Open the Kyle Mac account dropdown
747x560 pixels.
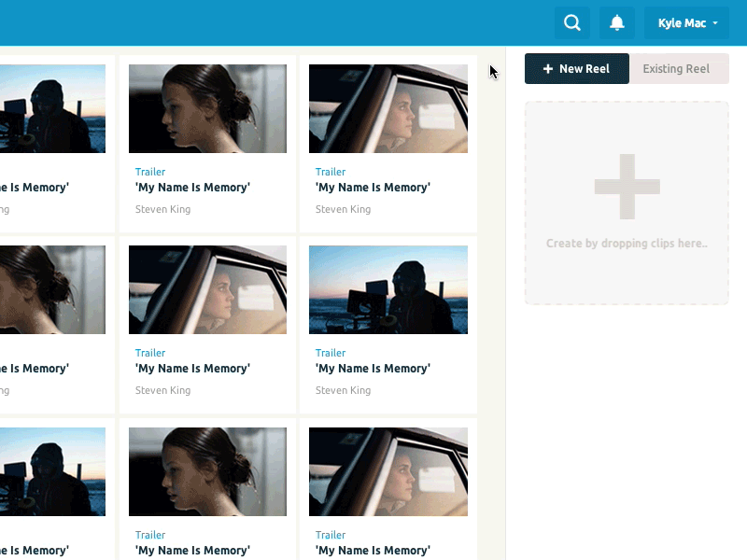coord(686,22)
